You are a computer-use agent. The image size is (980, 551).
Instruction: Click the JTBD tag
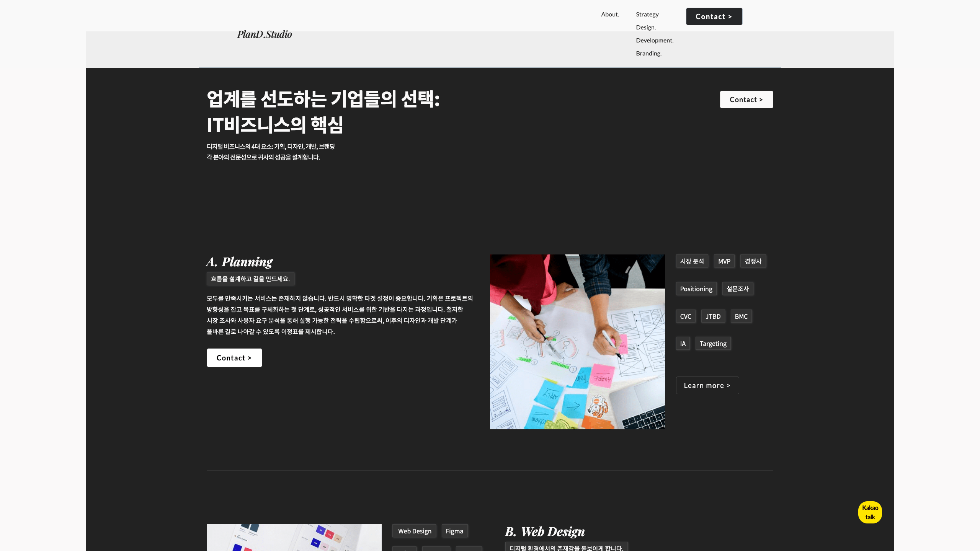[x=713, y=316]
